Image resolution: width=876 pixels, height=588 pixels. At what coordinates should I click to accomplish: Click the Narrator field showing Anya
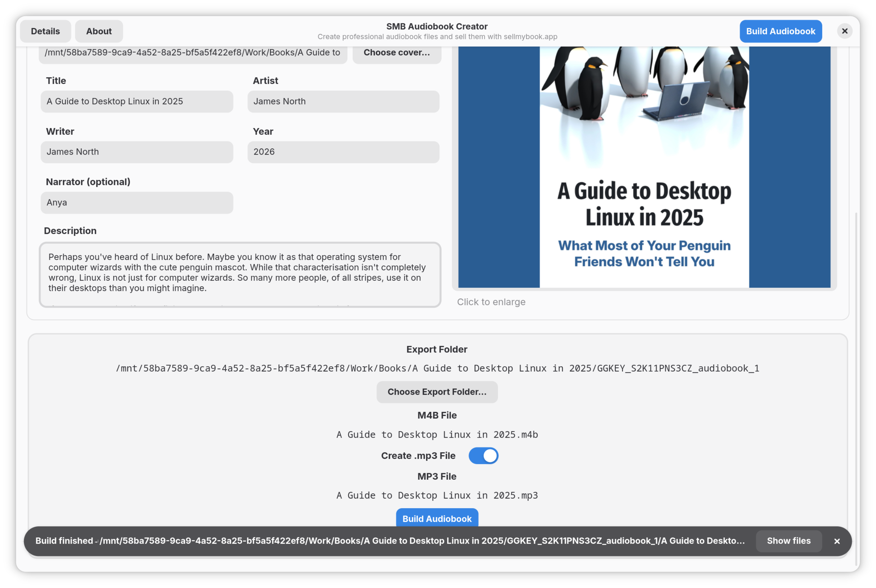[136, 203]
